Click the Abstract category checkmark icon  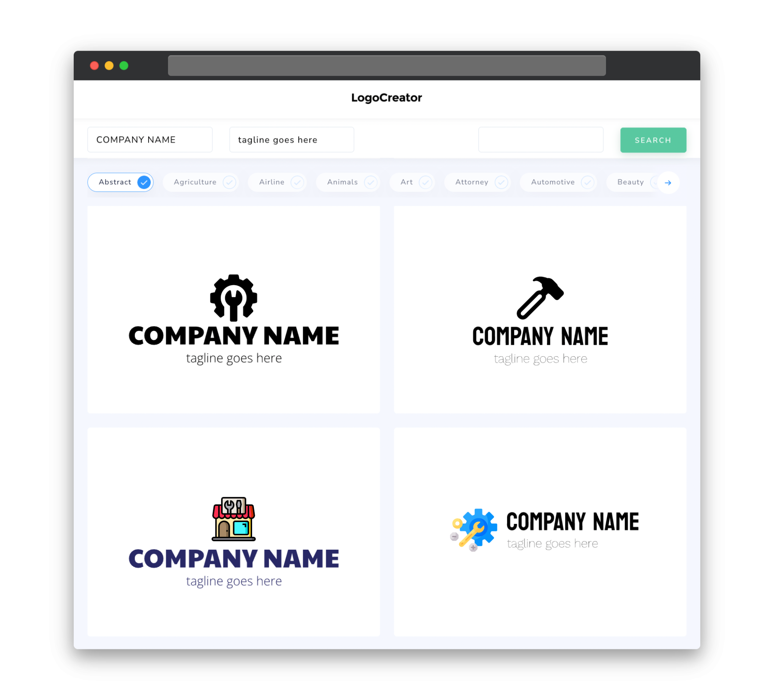click(x=144, y=182)
